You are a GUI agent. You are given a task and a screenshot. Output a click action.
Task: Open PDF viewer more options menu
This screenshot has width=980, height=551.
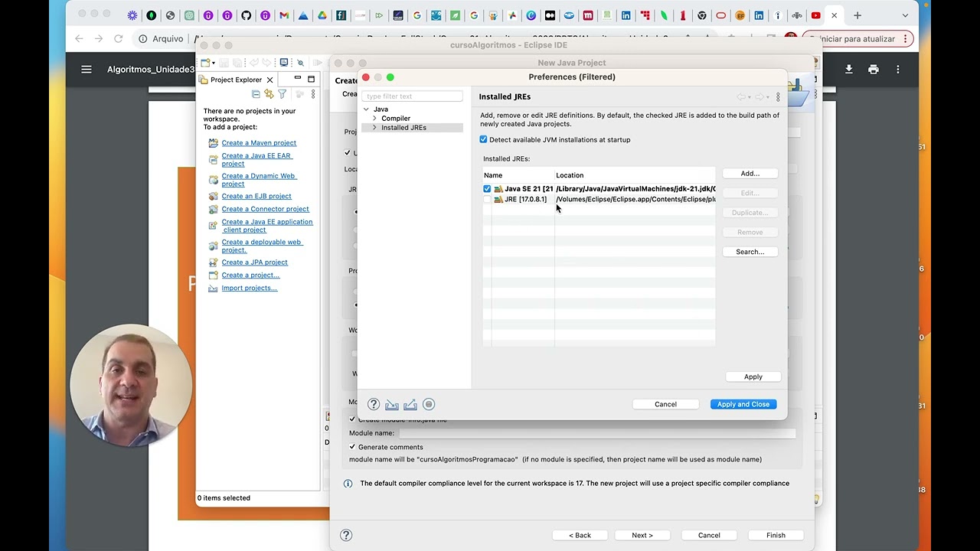[898, 70]
